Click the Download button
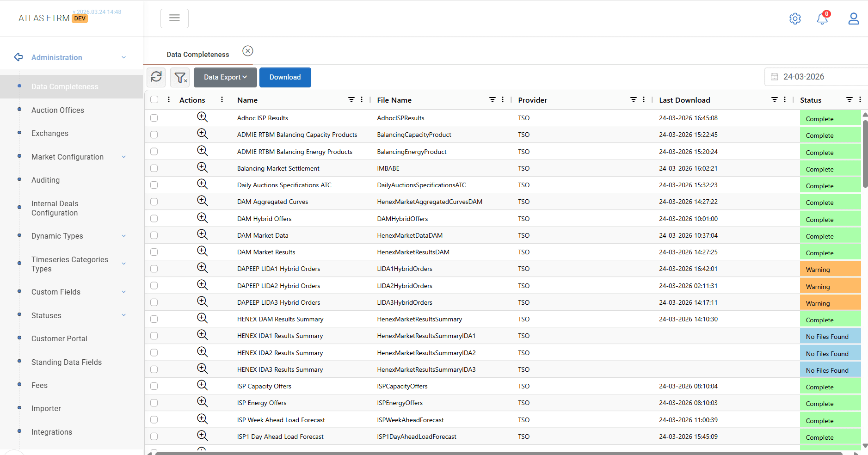Viewport: 868px width, 455px height. [285, 77]
